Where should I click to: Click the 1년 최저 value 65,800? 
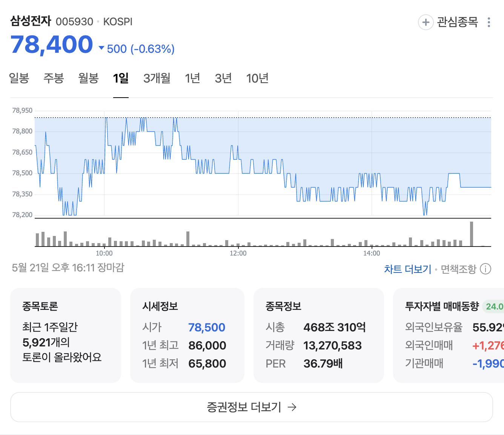pos(207,364)
